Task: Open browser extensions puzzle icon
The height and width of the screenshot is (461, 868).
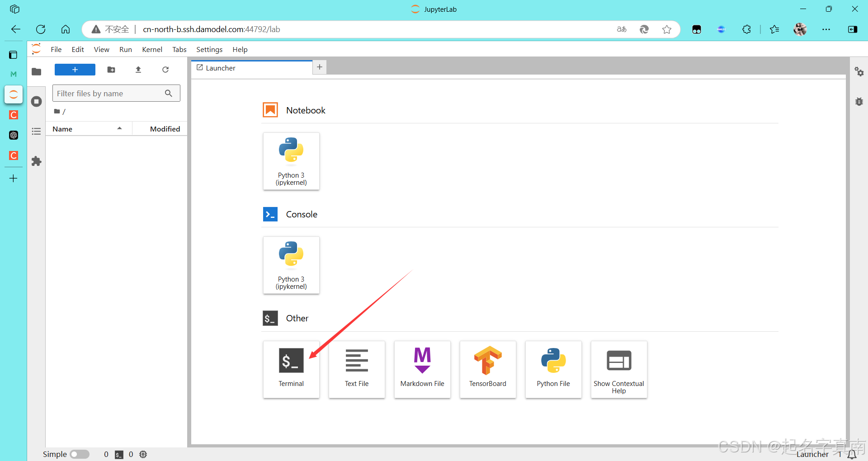Action: (x=746, y=29)
